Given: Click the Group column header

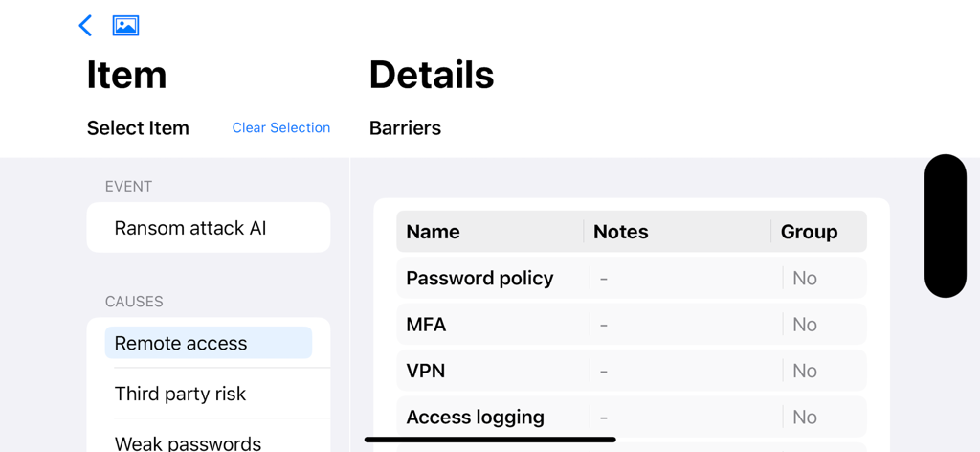Looking at the screenshot, I should point(809,232).
